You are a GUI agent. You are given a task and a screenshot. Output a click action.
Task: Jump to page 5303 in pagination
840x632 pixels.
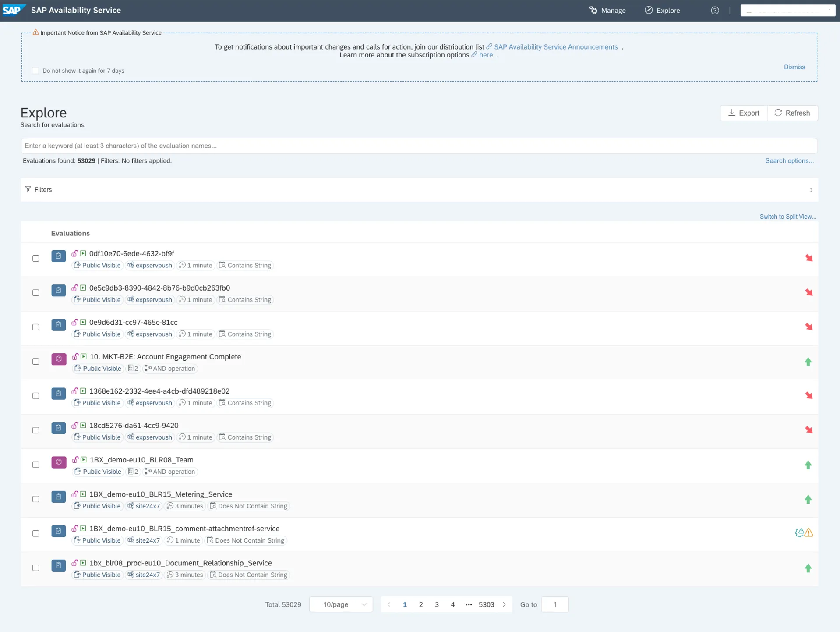(486, 604)
